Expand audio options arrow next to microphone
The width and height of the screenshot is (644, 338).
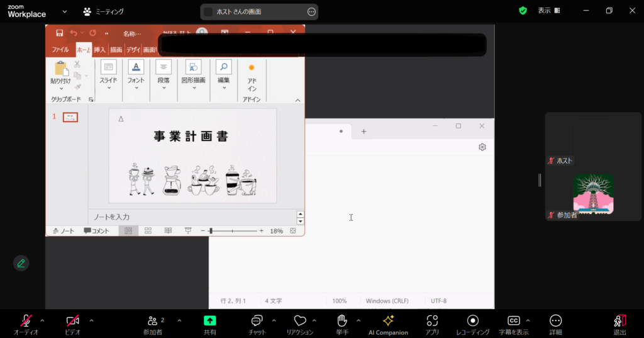pyautogui.click(x=42, y=320)
